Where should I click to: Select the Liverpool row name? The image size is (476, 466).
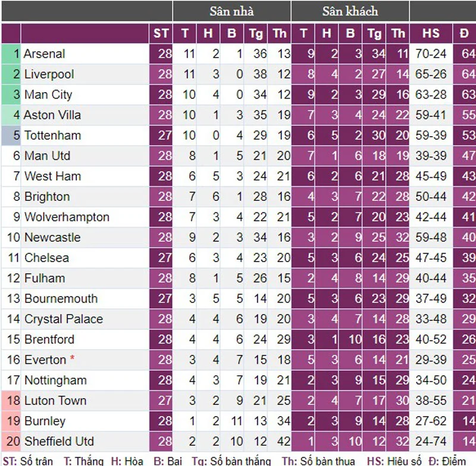tap(49, 74)
